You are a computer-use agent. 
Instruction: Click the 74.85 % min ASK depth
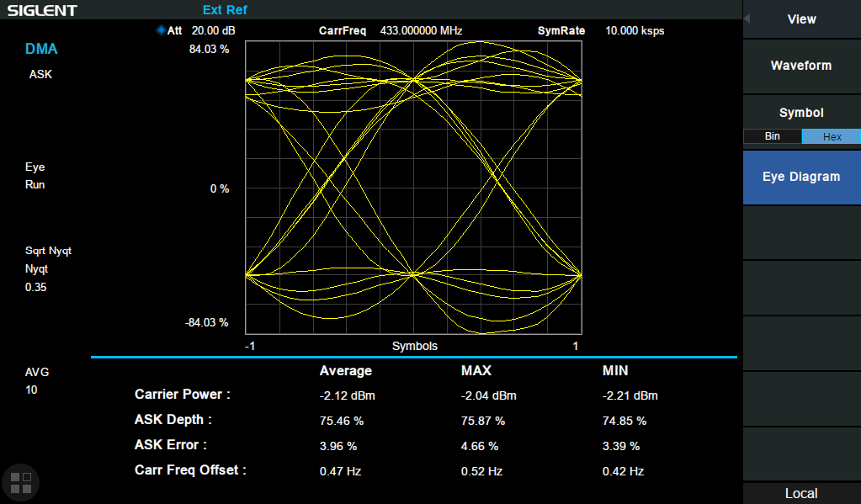click(624, 421)
